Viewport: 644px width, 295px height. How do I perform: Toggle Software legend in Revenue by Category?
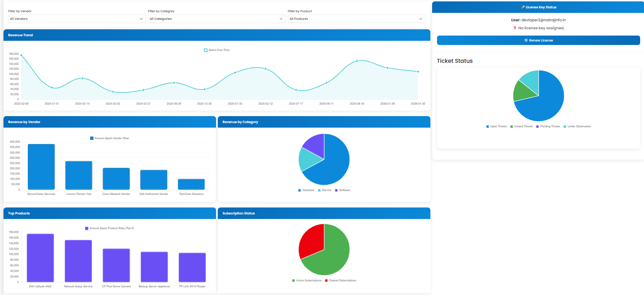click(343, 190)
